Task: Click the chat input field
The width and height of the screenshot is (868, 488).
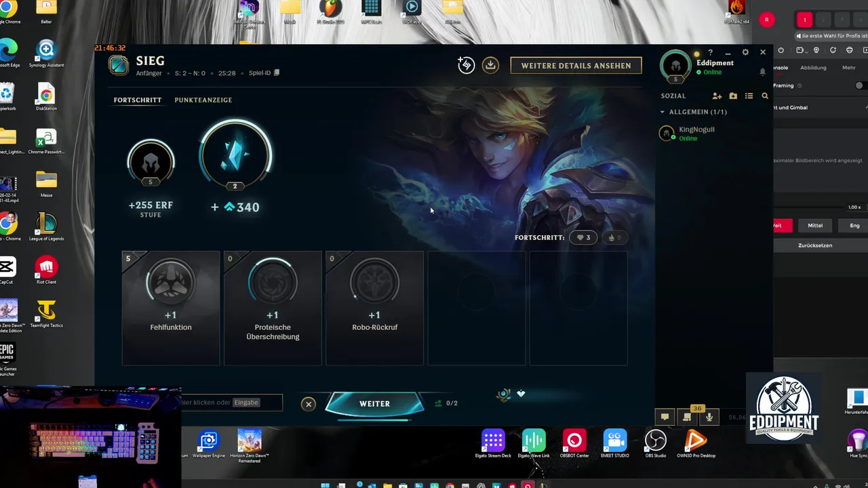Action: pos(232,403)
